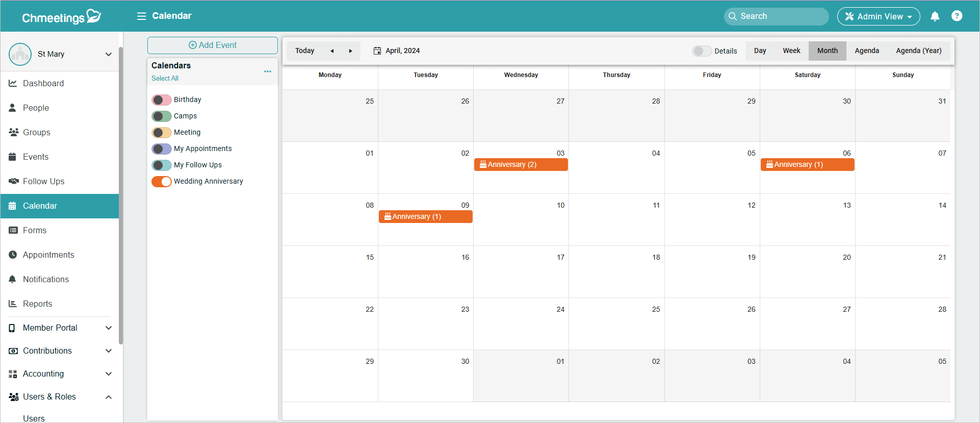Go to previous month arrow
Image resolution: width=980 pixels, height=423 pixels.
pos(332,51)
